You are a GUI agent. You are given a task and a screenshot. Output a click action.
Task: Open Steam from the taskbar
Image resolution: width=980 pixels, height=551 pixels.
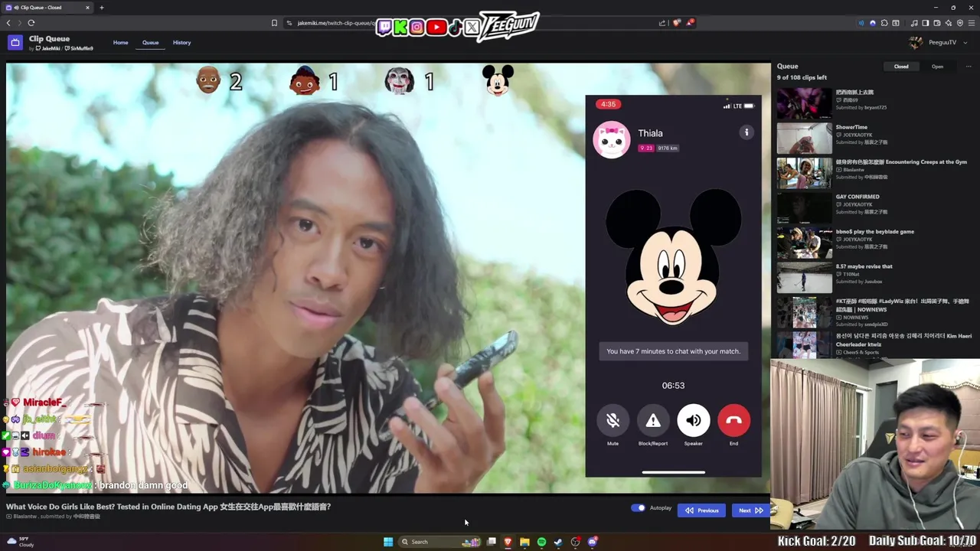coord(558,542)
